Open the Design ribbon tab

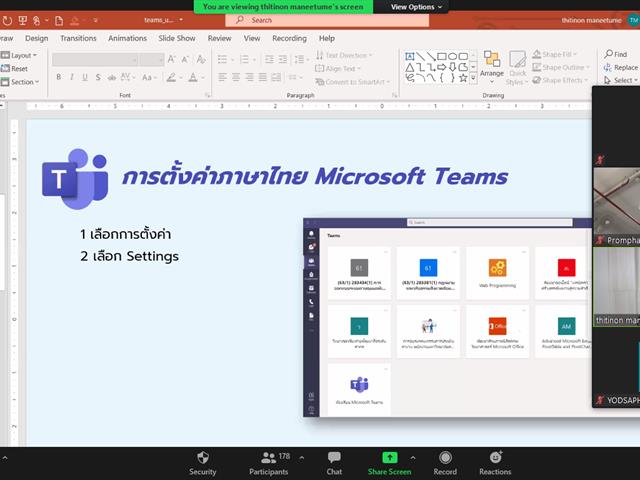pyautogui.click(x=36, y=38)
